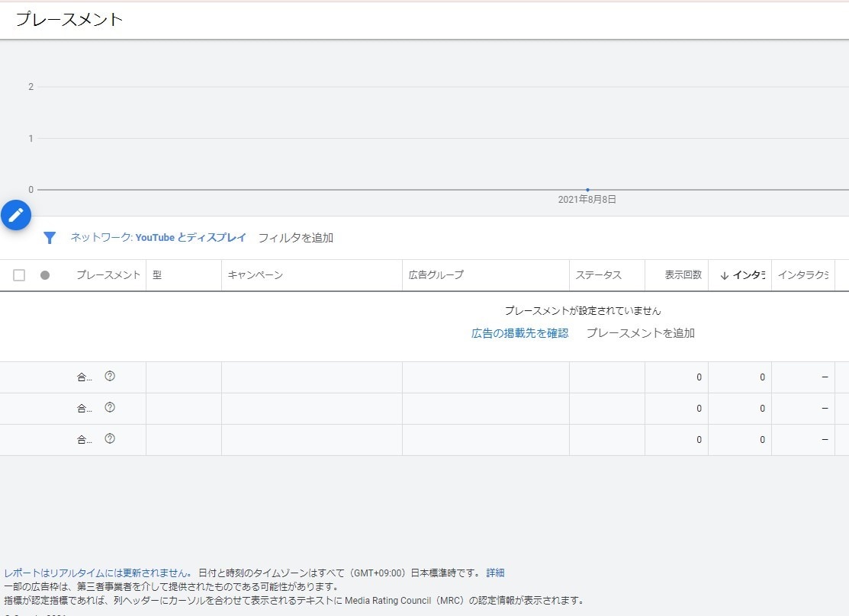
Task: Click the gray status dot column header
Action: click(x=45, y=275)
